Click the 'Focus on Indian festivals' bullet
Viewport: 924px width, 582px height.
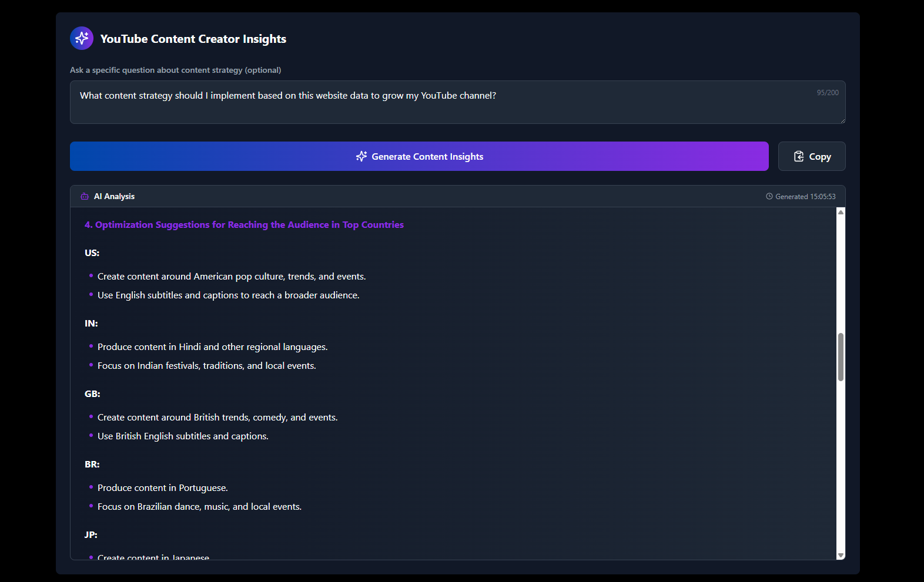click(x=206, y=365)
